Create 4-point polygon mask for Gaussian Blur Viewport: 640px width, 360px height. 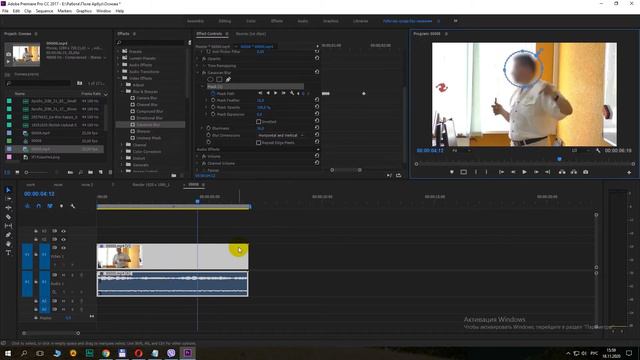[x=219, y=80]
